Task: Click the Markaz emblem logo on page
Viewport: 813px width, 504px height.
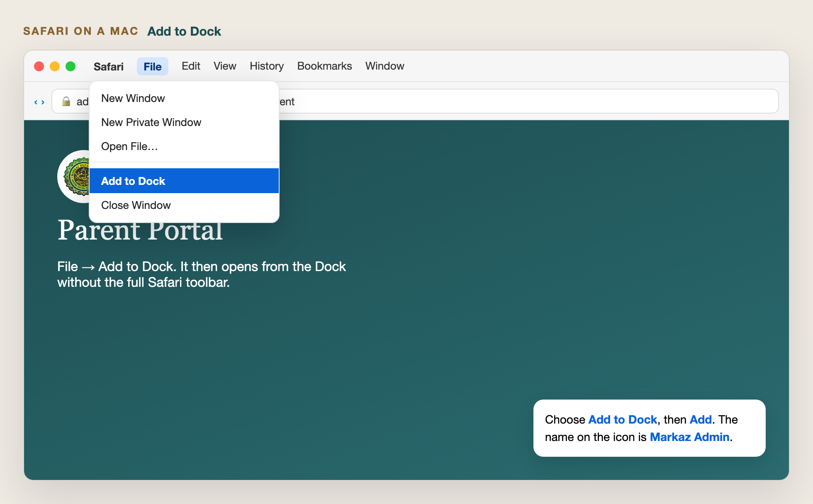Action: click(x=74, y=177)
